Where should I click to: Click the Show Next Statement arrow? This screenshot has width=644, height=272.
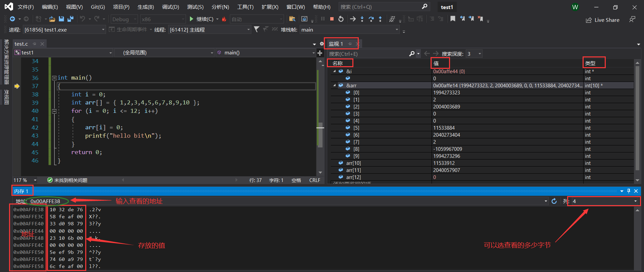[353, 19]
